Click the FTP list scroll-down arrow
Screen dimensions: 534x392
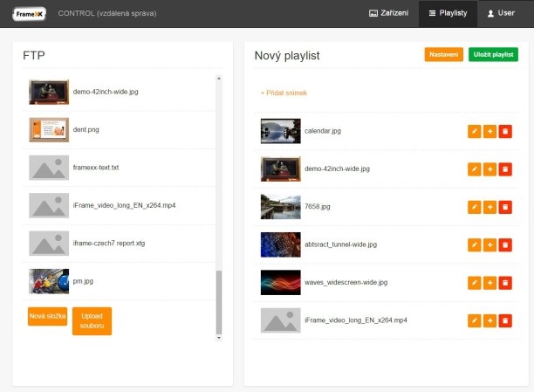(x=219, y=338)
